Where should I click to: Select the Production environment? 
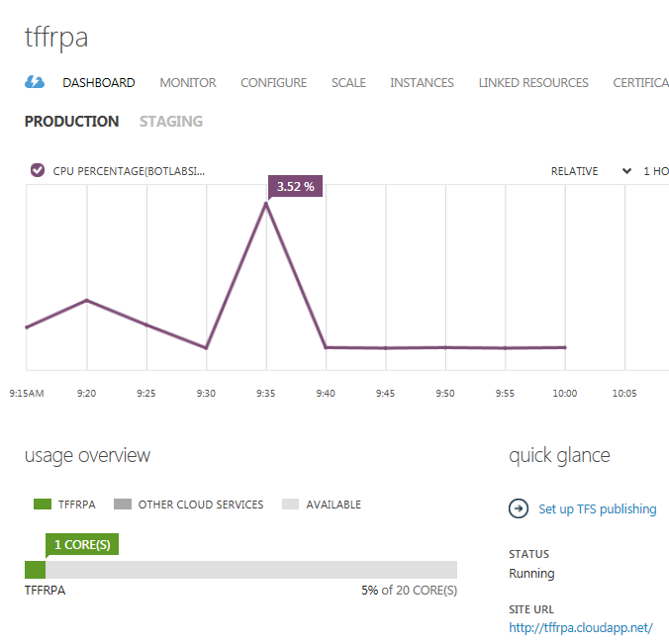click(71, 122)
